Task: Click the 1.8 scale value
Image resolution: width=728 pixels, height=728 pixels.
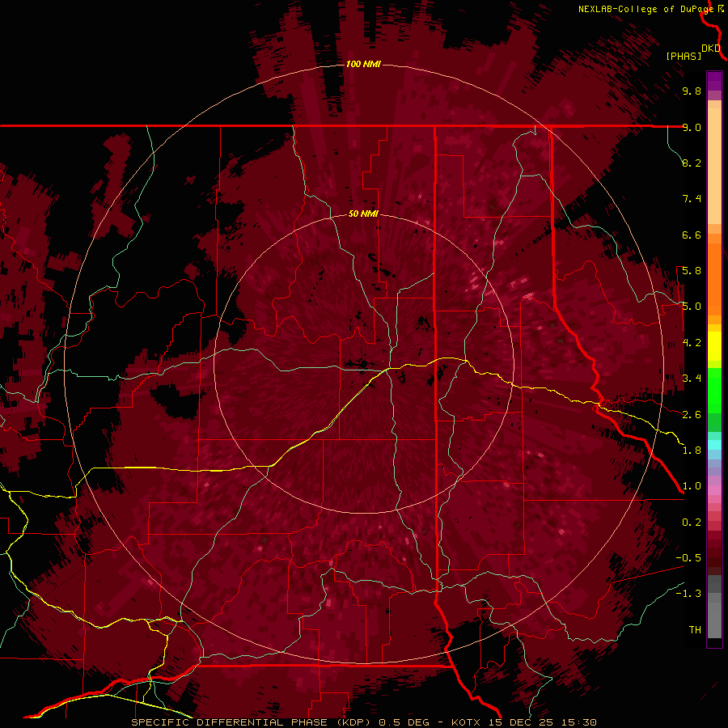Action: coord(692,451)
